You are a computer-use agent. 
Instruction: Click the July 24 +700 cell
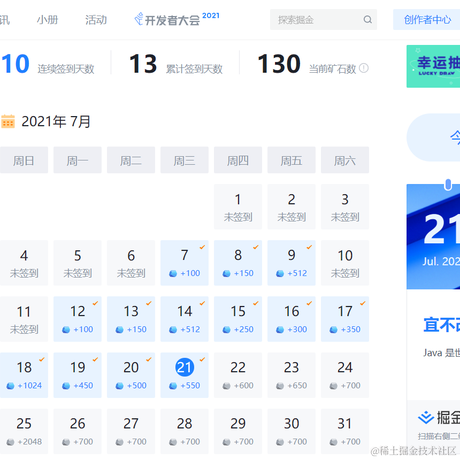point(345,375)
